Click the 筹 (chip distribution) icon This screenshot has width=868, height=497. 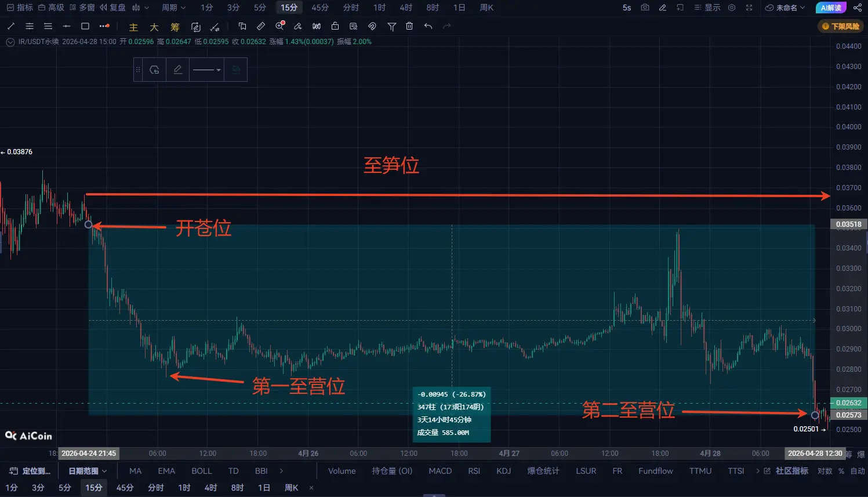point(175,27)
